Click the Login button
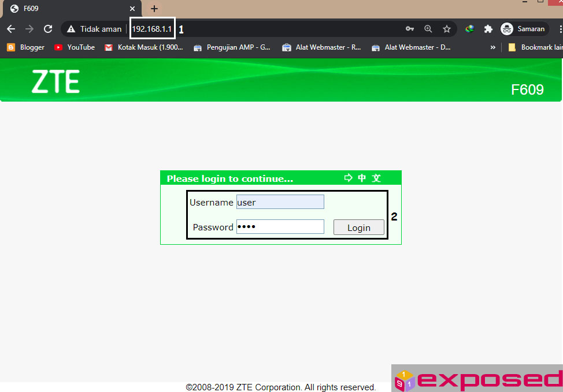 tap(359, 227)
